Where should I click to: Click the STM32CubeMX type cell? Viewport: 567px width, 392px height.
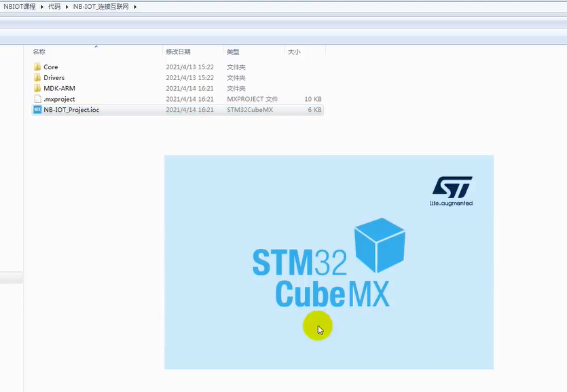250,109
